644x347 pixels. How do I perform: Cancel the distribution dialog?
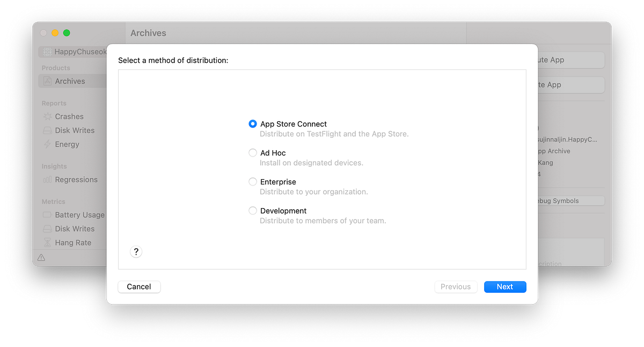coord(138,286)
